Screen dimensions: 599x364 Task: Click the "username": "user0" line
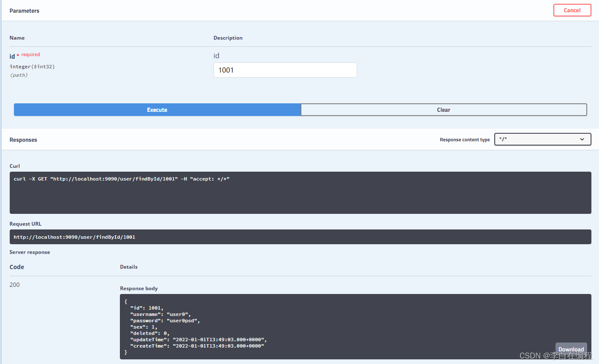[x=160, y=314]
